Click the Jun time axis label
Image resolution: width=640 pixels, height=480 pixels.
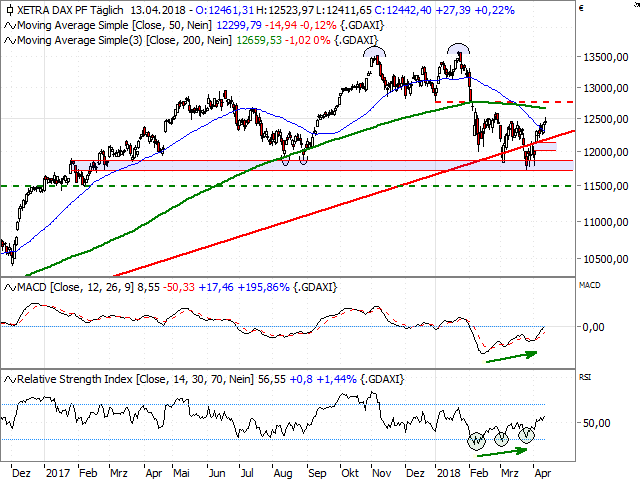click(217, 473)
